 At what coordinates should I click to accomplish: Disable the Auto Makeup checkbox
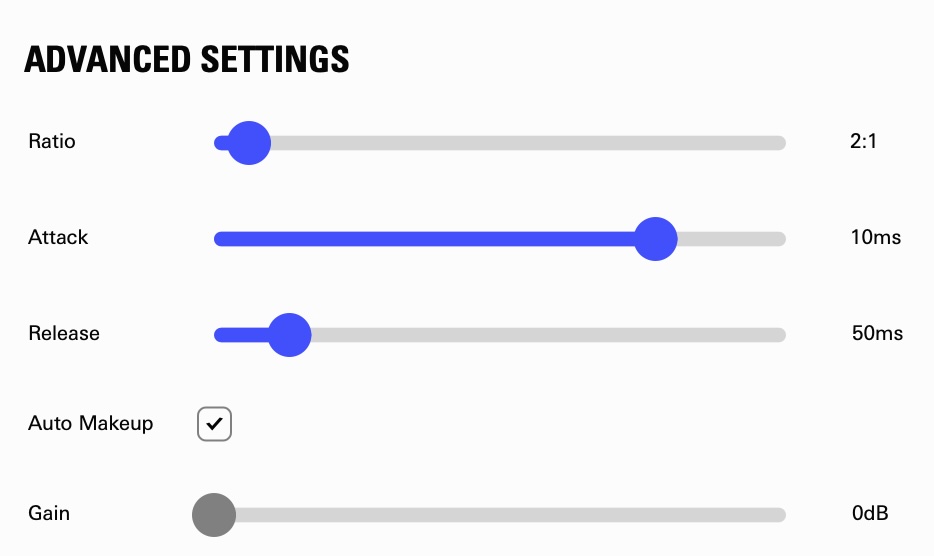tap(214, 424)
